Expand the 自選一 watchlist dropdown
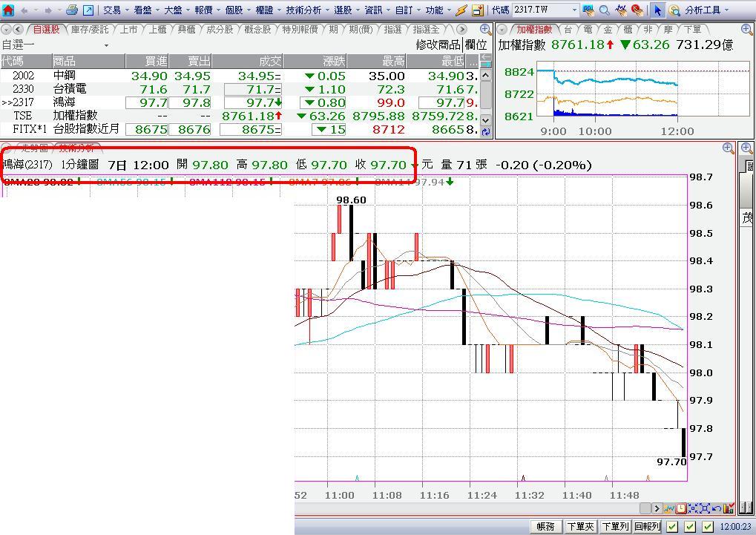The image size is (756, 535). 106,45
